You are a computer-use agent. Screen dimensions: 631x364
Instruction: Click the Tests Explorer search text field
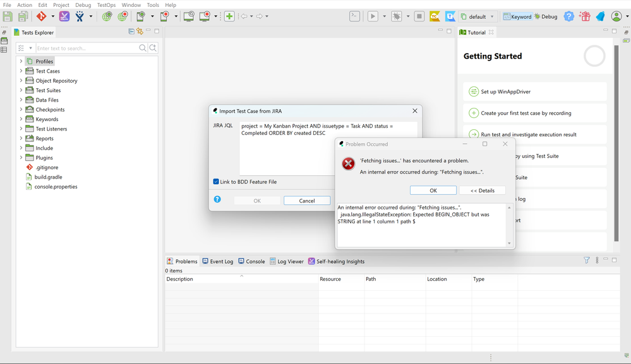pos(87,48)
